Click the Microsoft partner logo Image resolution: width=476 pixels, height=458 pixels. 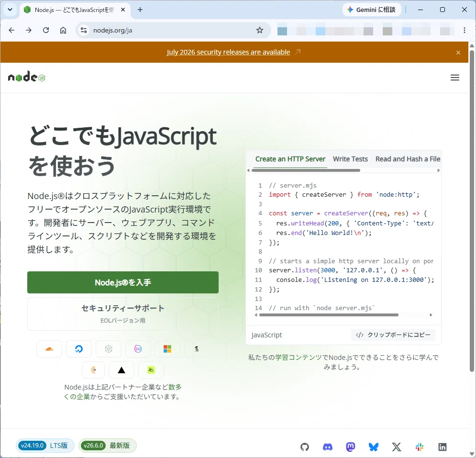click(x=167, y=349)
